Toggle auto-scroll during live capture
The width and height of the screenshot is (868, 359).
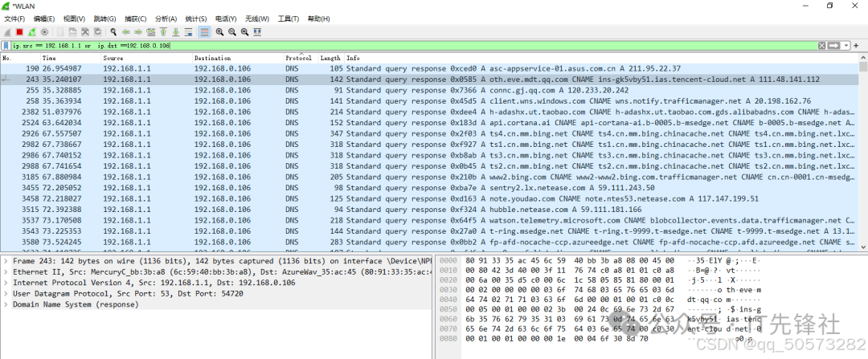[189, 31]
